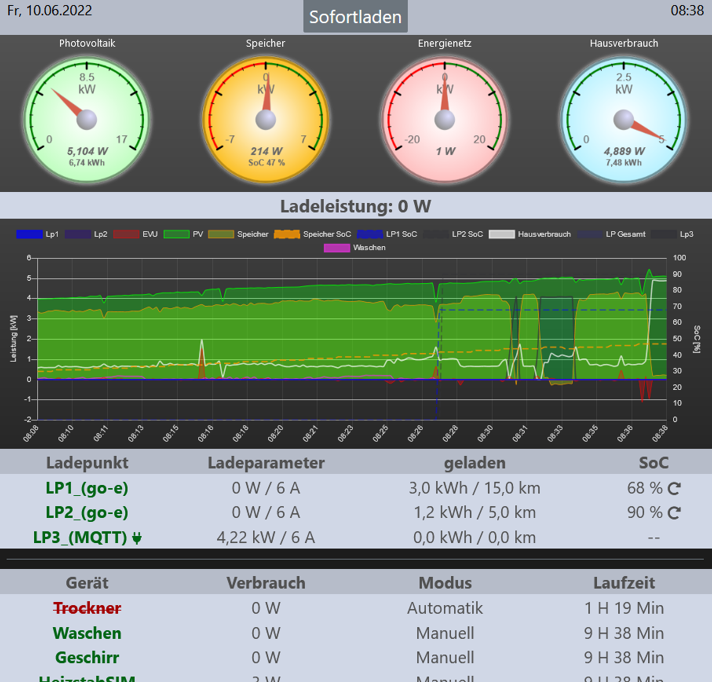Click the Energienetz grid gauge
Image resolution: width=712 pixels, height=682 pixels.
[x=445, y=118]
